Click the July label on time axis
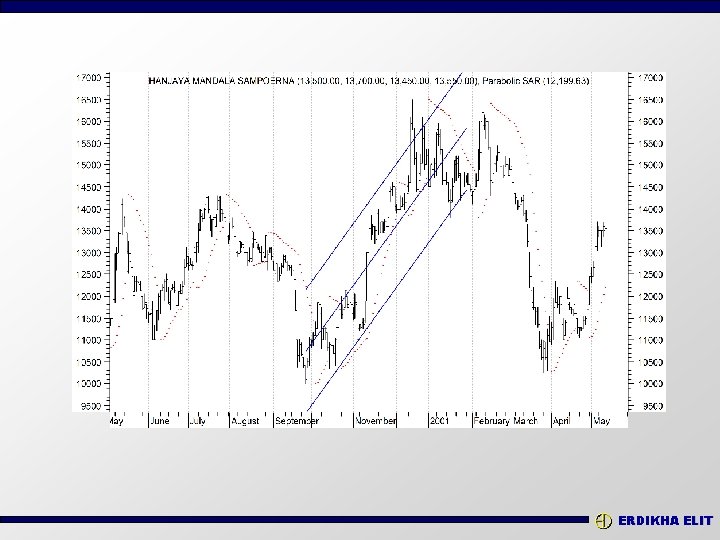Viewport: 720px width, 540px height. (198, 421)
